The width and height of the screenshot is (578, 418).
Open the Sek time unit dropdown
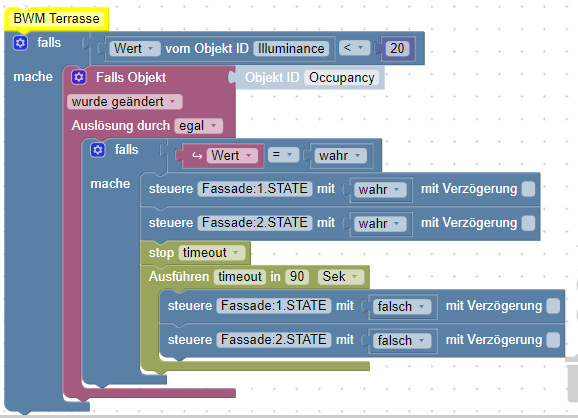coord(341,276)
